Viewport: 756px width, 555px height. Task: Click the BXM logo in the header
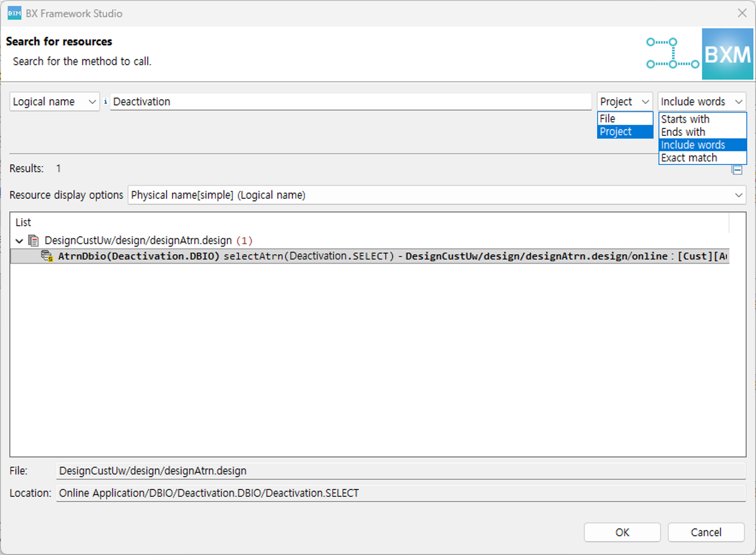tap(727, 54)
